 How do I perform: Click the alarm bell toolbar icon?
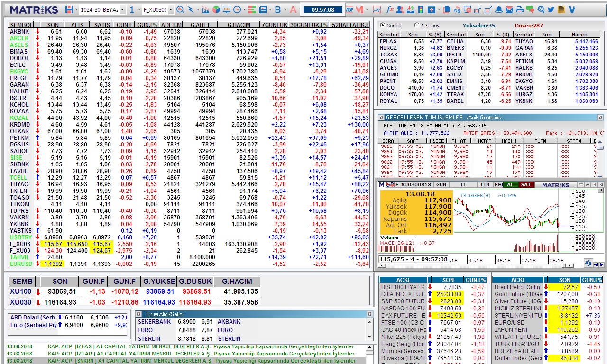pos(499,9)
